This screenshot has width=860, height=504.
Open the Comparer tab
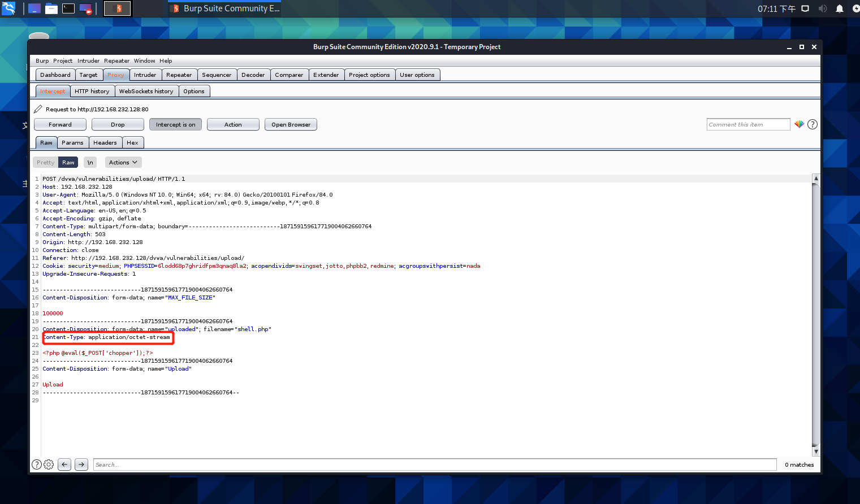(289, 75)
